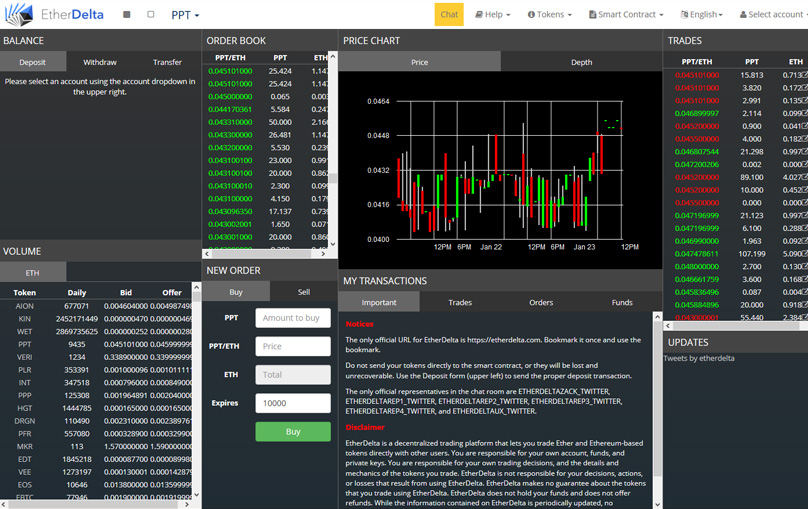Viewport: 808px width, 509px height.
Task: Select the VERI token row
Action: tap(96, 357)
